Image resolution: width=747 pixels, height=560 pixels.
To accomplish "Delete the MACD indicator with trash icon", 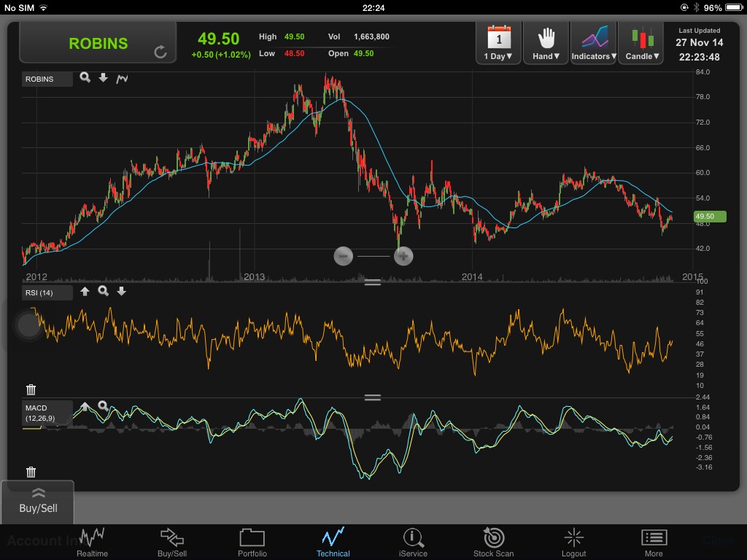I will [31, 472].
